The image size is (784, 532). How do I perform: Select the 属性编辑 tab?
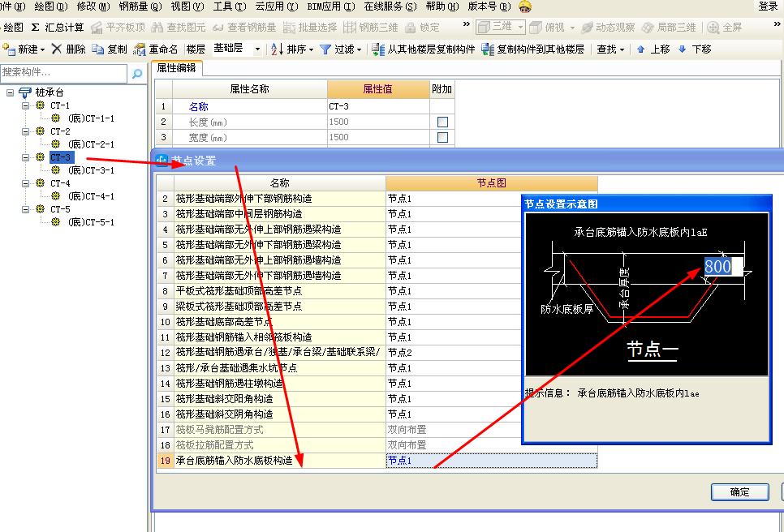tap(176, 68)
